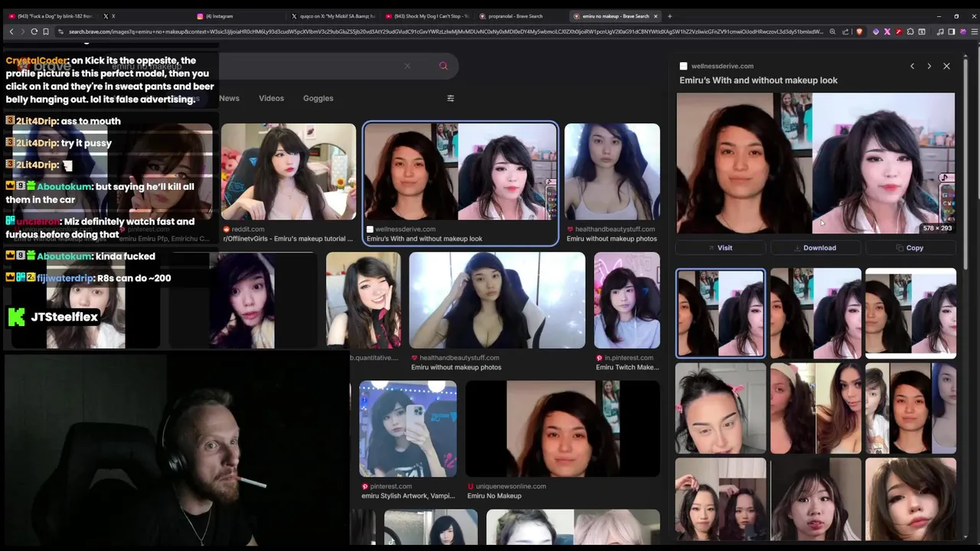The height and width of the screenshot is (551, 980).
Task: Click "Emiru's With and without makeup look" caption
Action: pos(758,80)
